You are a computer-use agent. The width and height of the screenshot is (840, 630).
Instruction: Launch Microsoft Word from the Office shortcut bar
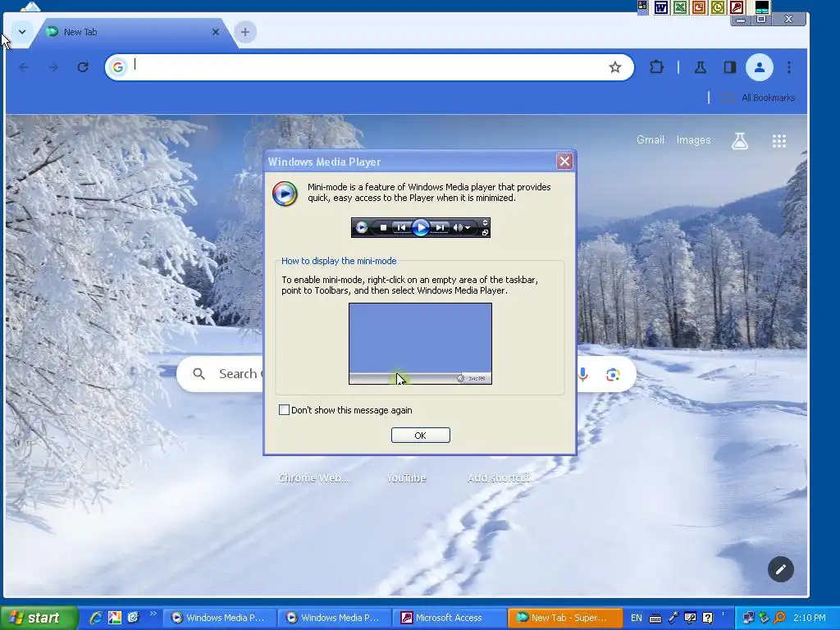click(x=661, y=7)
